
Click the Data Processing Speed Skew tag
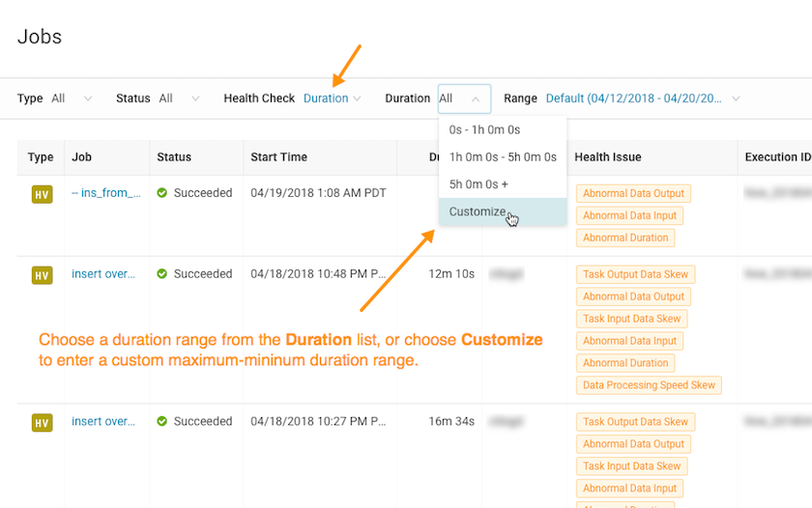pos(649,385)
